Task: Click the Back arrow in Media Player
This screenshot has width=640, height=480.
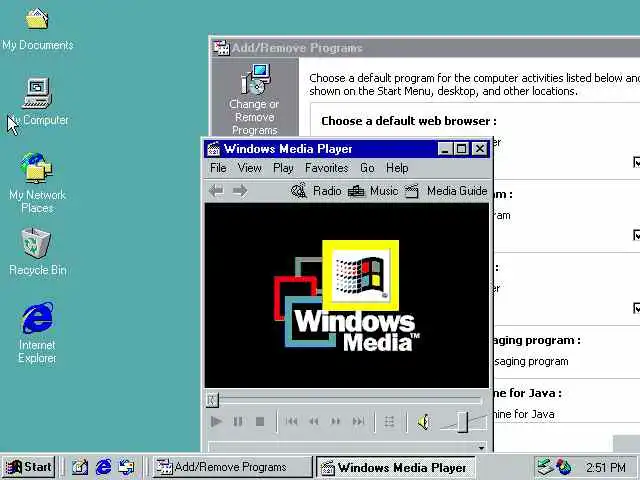Action: point(216,191)
